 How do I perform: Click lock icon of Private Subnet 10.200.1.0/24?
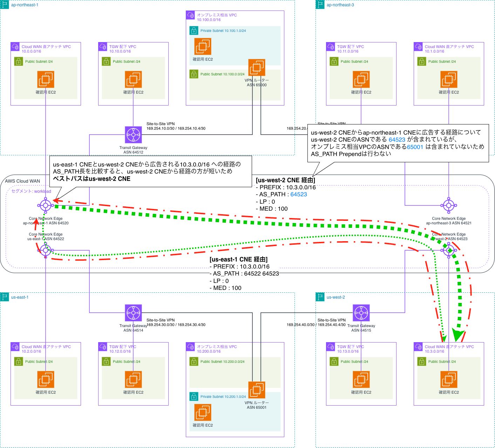pos(194,396)
